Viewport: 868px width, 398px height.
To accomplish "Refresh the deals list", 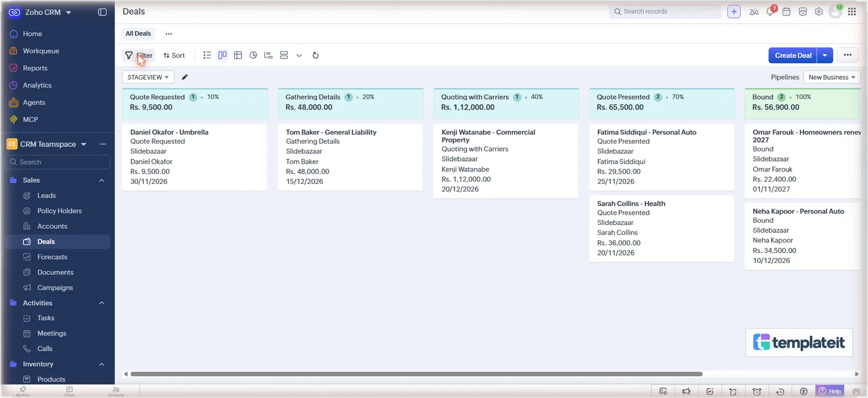I will [x=316, y=55].
